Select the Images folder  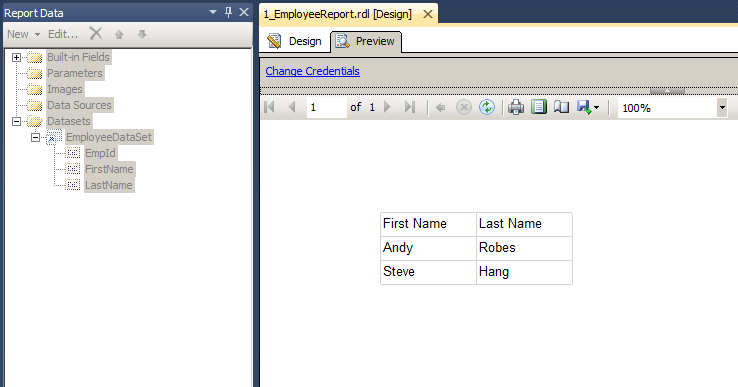click(x=65, y=89)
